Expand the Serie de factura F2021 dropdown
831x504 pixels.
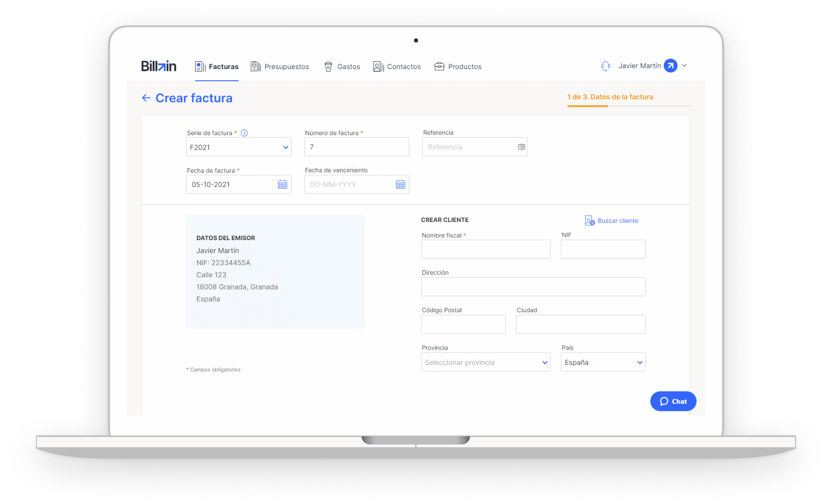tap(238, 147)
